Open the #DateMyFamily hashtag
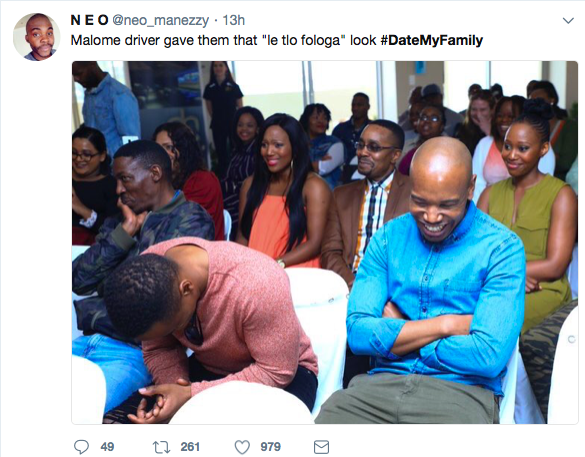The width and height of the screenshot is (585, 457). tap(432, 40)
